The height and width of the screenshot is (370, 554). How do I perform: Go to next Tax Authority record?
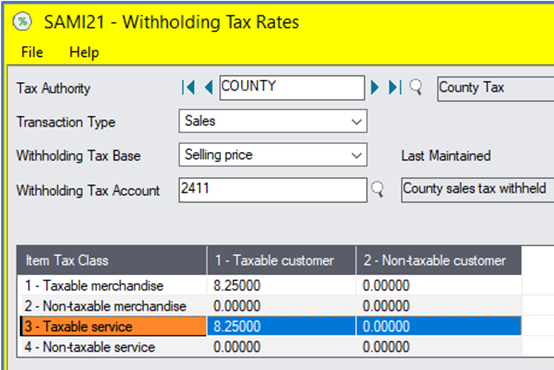coord(375,87)
